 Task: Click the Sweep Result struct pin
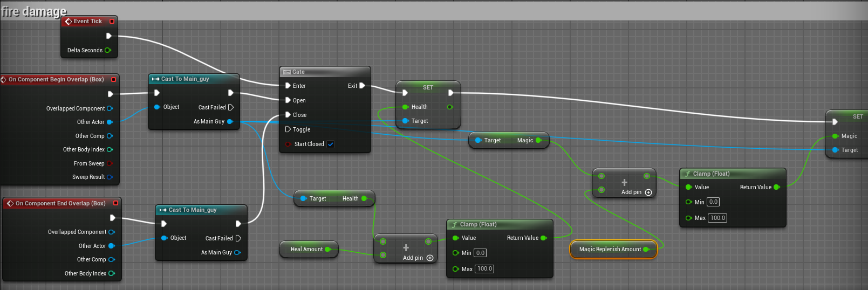coord(110,177)
